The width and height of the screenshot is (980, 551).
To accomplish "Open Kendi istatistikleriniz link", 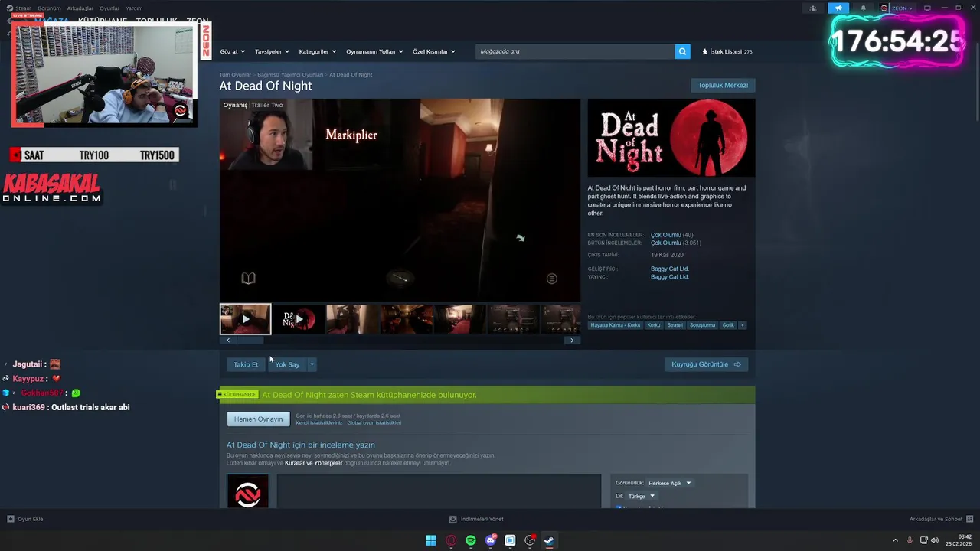I will [319, 423].
